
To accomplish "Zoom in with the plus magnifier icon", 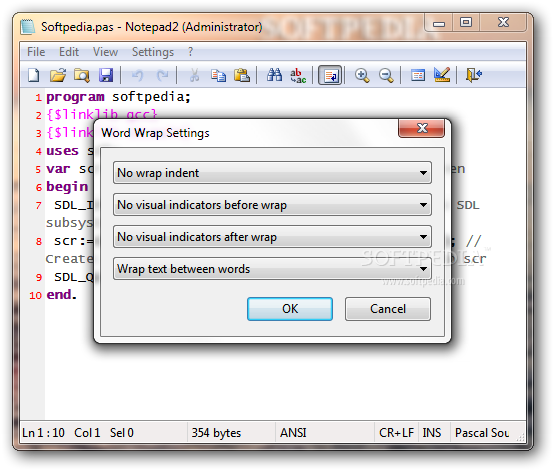I will pos(362,75).
